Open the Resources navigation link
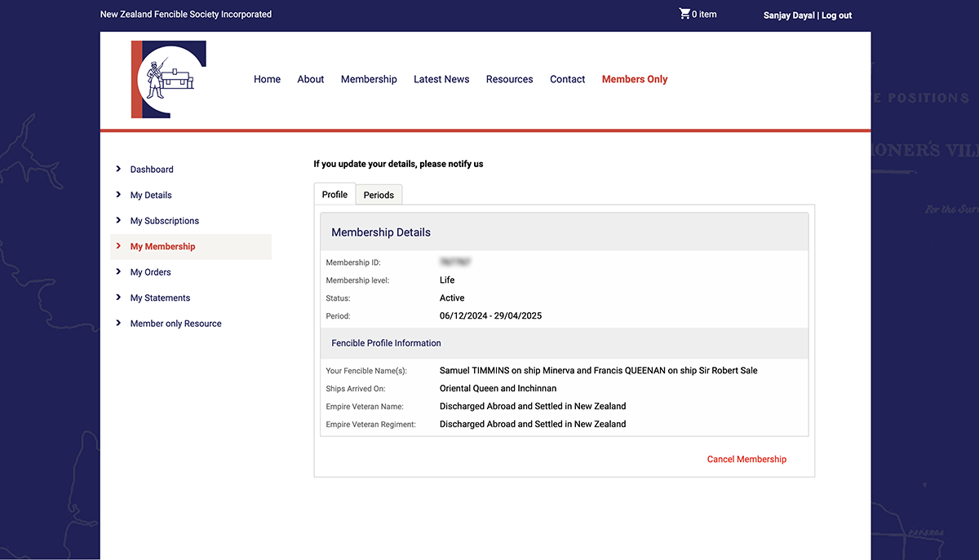The image size is (979, 560). pyautogui.click(x=509, y=79)
